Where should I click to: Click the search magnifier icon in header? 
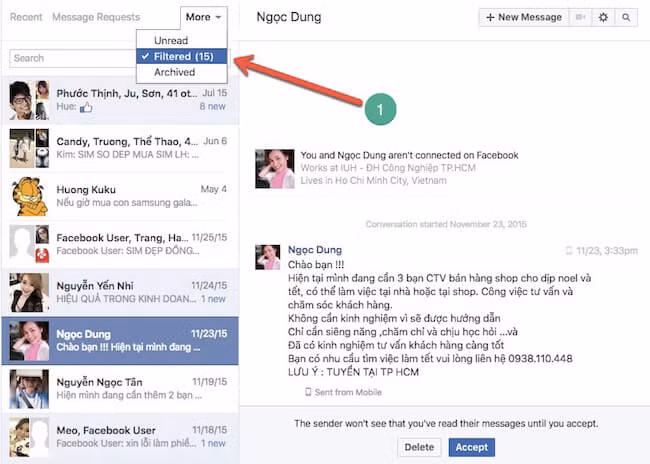point(627,17)
